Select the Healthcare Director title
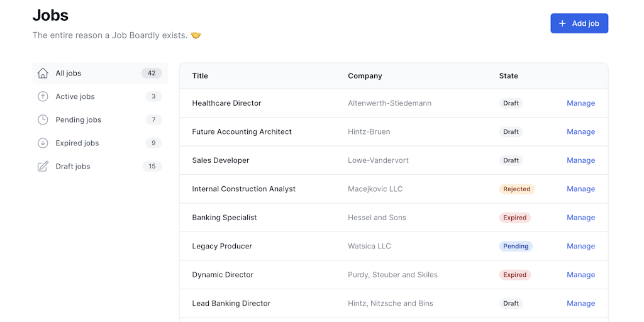The width and height of the screenshot is (644, 322). pos(226,103)
